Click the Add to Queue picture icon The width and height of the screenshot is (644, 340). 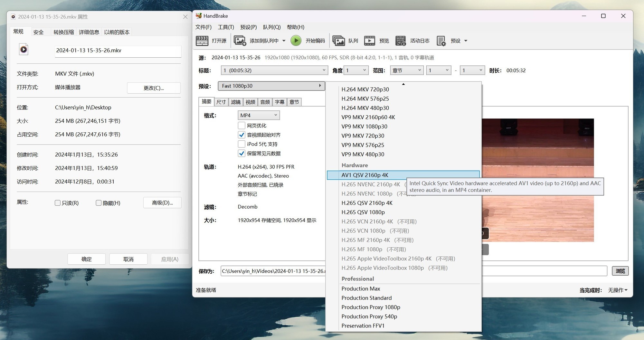coord(240,41)
